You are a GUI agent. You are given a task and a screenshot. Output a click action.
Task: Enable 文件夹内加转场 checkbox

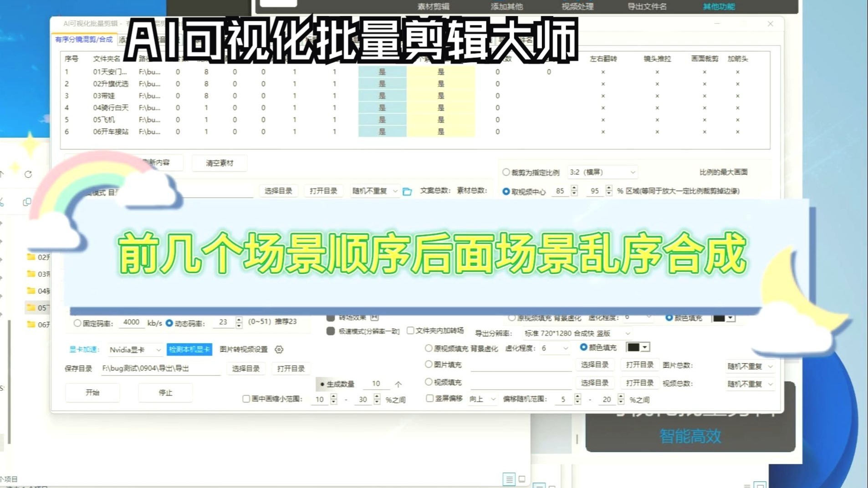pyautogui.click(x=410, y=330)
